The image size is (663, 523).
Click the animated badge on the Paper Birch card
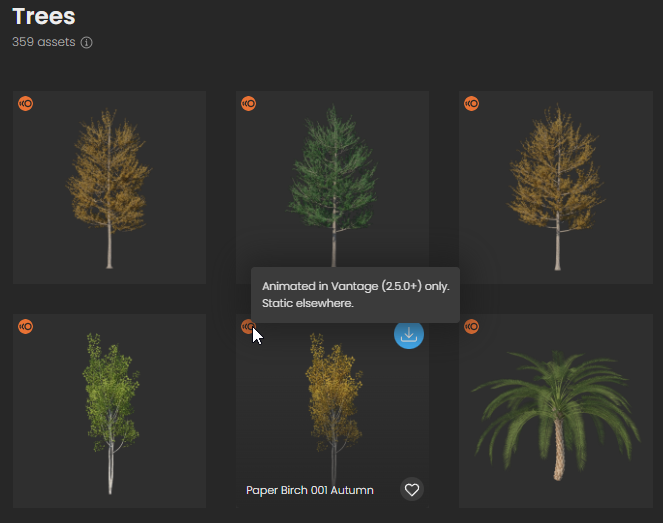point(246,326)
